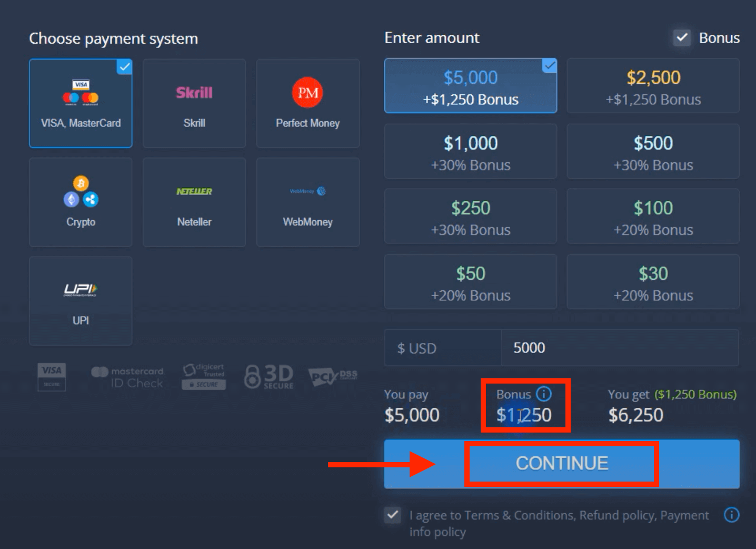756x549 pixels.
Task: Select the WebMoney payment method
Action: pos(307,202)
